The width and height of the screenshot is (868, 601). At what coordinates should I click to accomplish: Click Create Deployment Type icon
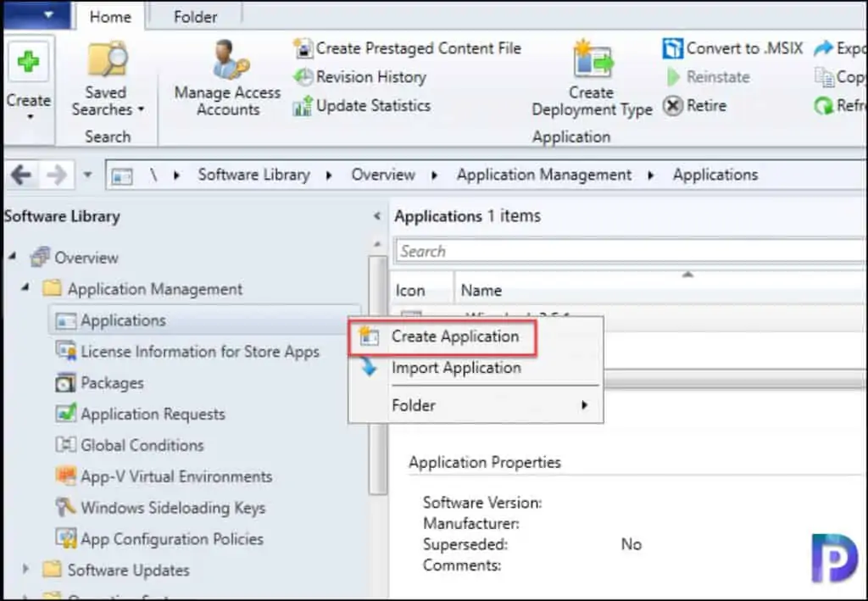[593, 58]
